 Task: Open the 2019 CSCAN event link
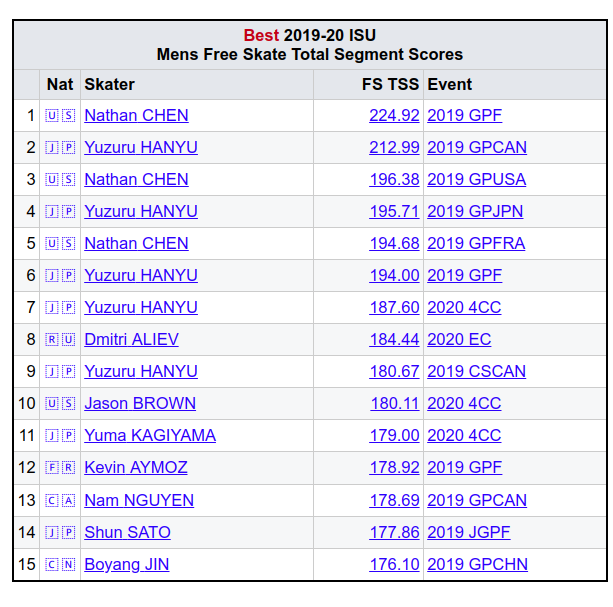click(x=476, y=372)
